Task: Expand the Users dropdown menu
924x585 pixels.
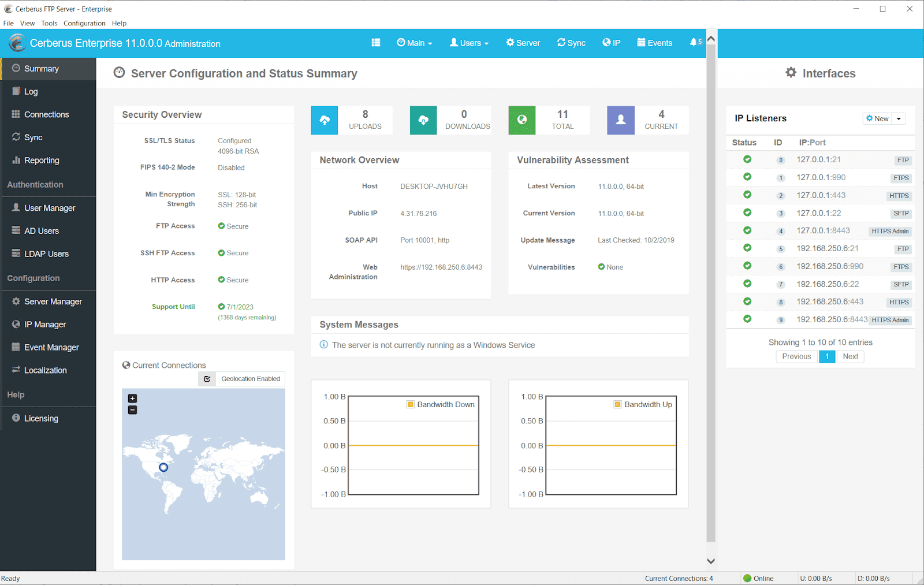Action: (469, 43)
